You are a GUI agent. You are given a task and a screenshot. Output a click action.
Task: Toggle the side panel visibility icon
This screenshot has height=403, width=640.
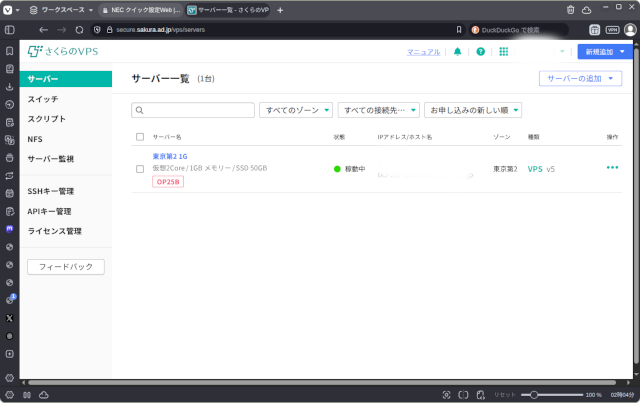(10, 30)
